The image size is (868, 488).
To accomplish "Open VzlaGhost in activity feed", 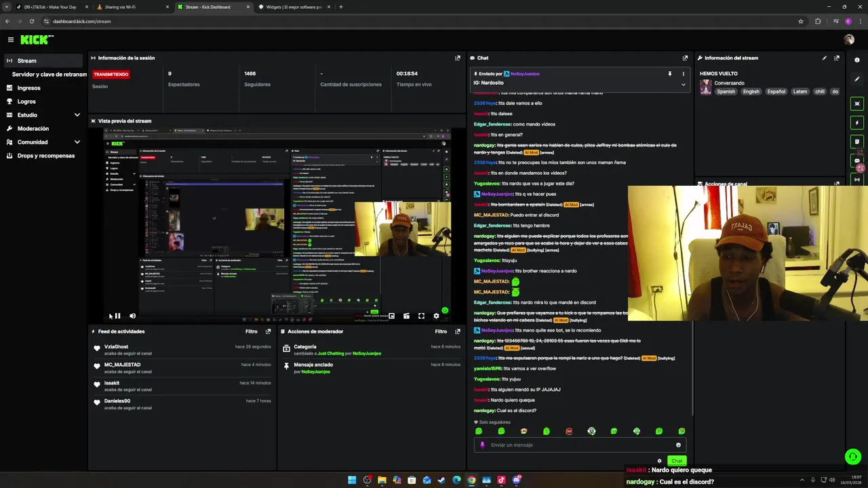I will (116, 346).
